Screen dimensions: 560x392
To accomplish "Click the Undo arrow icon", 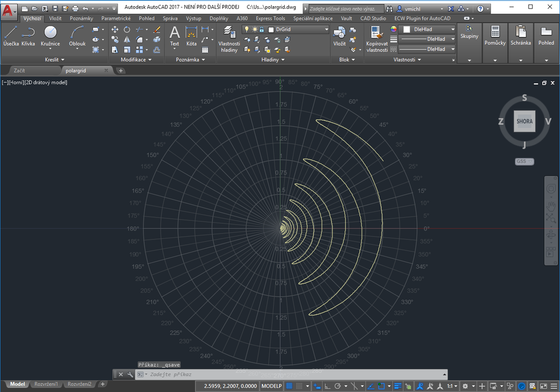I will pyautogui.click(x=85, y=8).
